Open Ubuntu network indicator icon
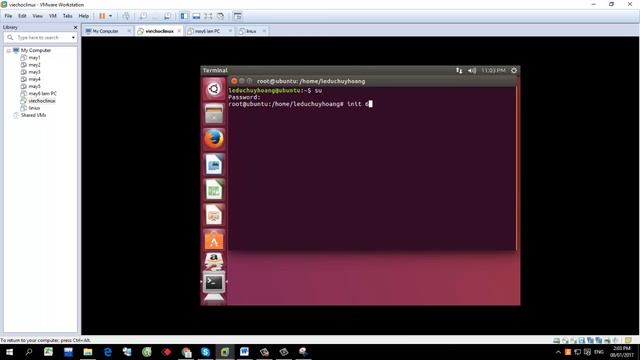Image resolution: width=640 pixels, height=360 pixels. pos(459,70)
